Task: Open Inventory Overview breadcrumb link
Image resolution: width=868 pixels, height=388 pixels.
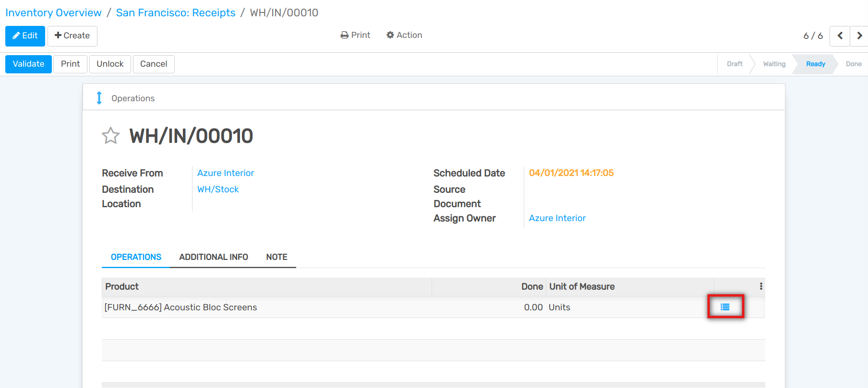Action: click(53, 12)
